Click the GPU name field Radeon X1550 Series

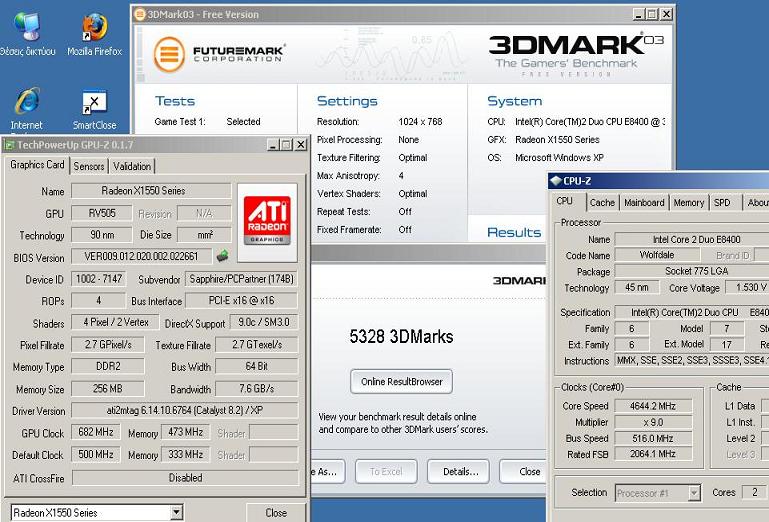pyautogui.click(x=151, y=191)
